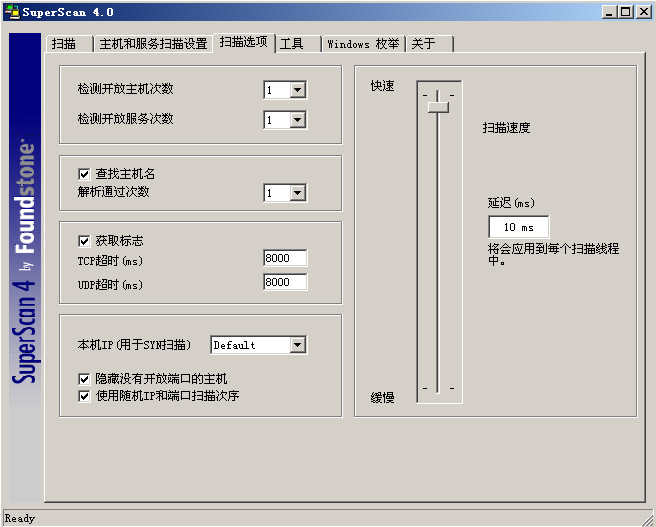Click the 检测开放服务次数 label
656x527 pixels.
click(125, 119)
